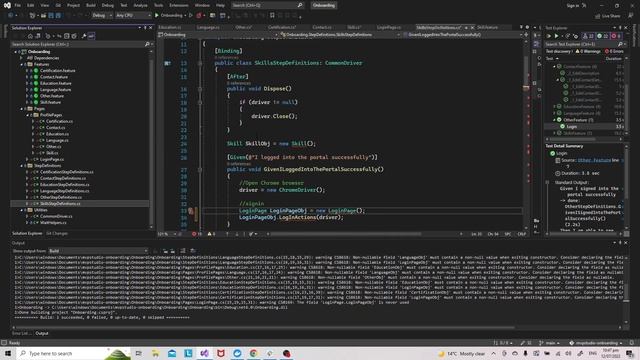Click the Output panel horizontal scrollbar
This screenshot has height=360, width=640.
coord(265,327)
